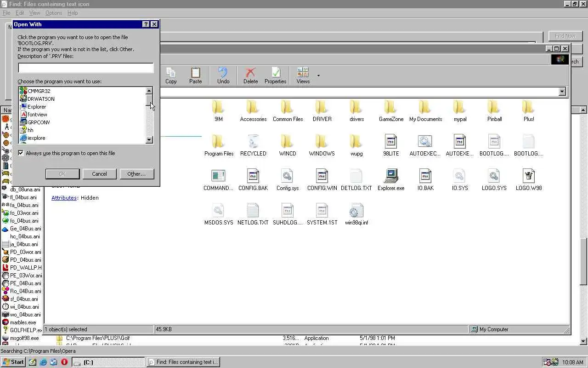Click the Views toolbar button
The width and height of the screenshot is (588, 368).
pos(303,75)
